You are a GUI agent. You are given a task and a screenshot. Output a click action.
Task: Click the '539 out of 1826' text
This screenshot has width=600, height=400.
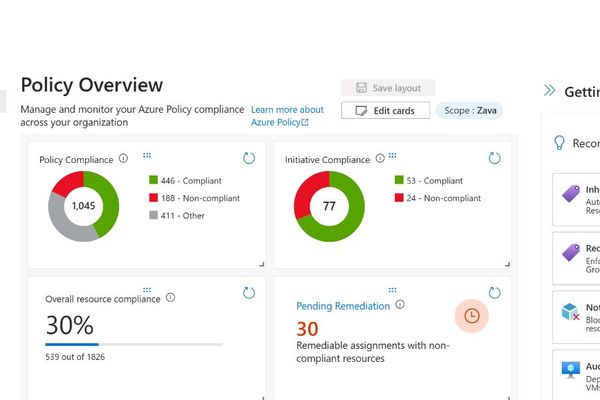pos(75,357)
